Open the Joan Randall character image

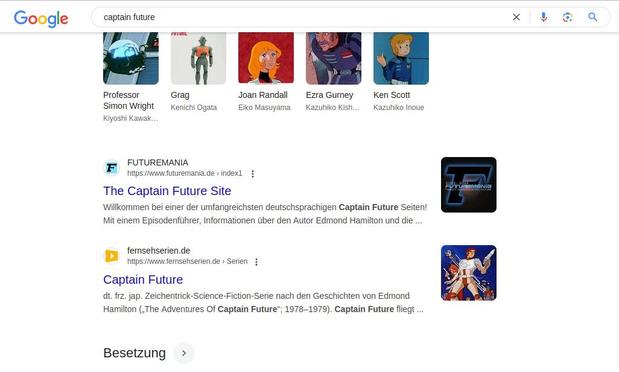[x=266, y=58]
